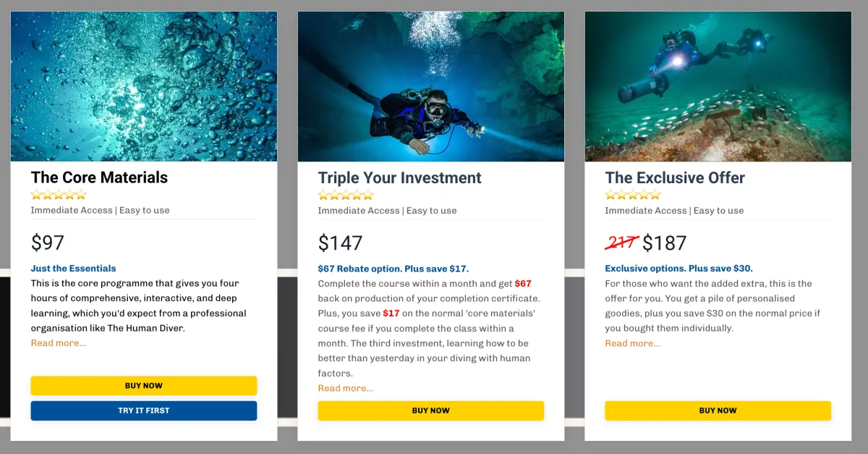Image resolution: width=868 pixels, height=454 pixels.
Task: Buy The Core Materials for $97
Action: pos(144,385)
